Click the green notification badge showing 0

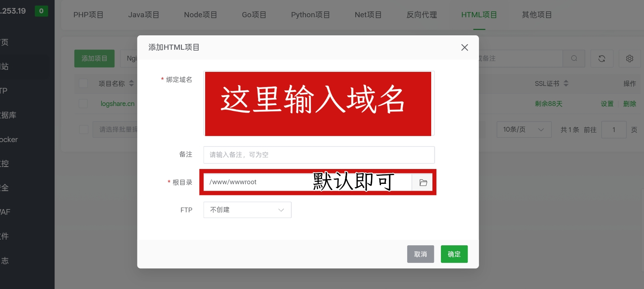pos(41,11)
